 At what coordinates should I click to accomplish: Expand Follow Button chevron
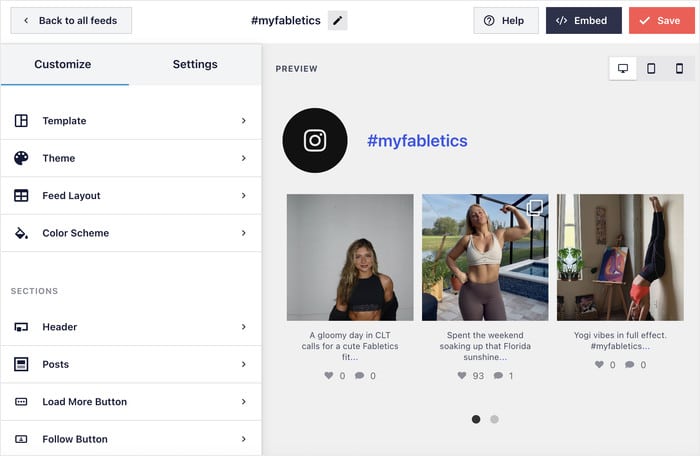(244, 439)
